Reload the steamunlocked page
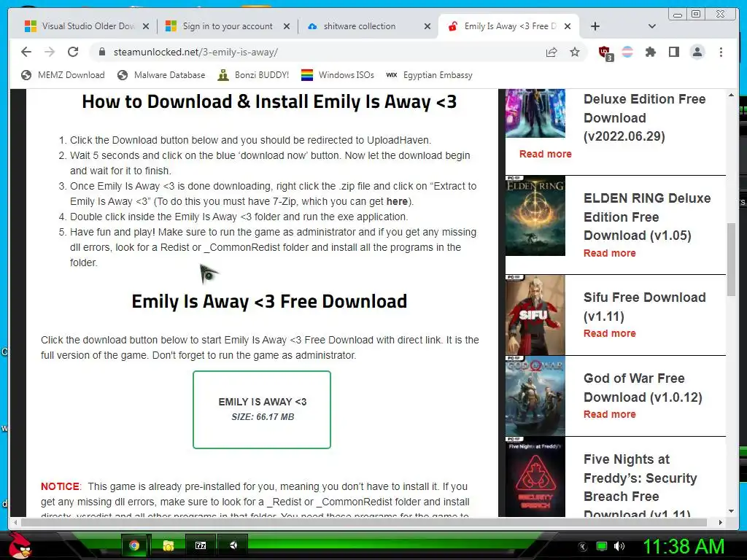The height and width of the screenshot is (560, 747). [73, 52]
